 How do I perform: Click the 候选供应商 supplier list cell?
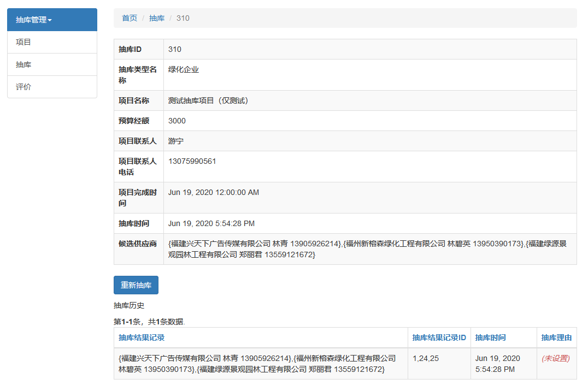pos(367,249)
